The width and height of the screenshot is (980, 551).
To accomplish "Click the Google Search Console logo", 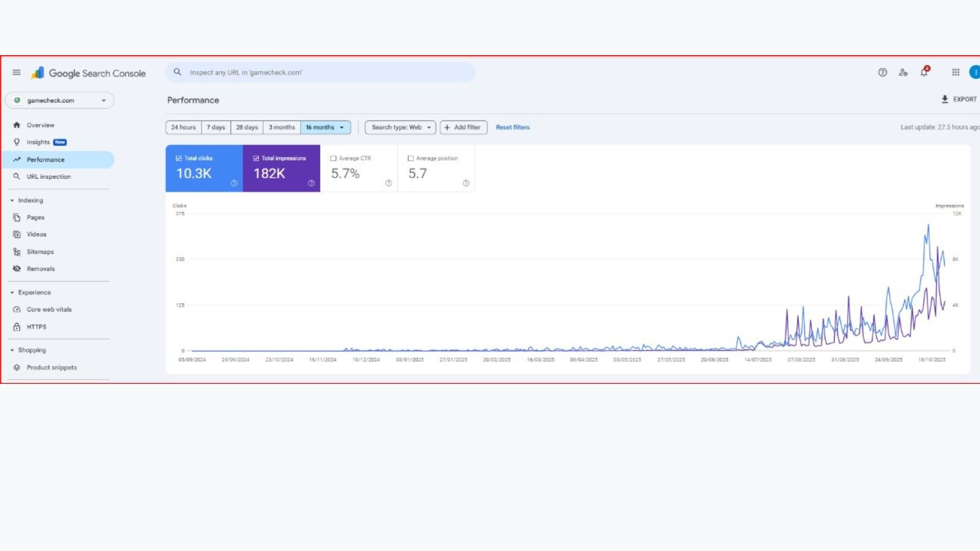I will [x=88, y=73].
